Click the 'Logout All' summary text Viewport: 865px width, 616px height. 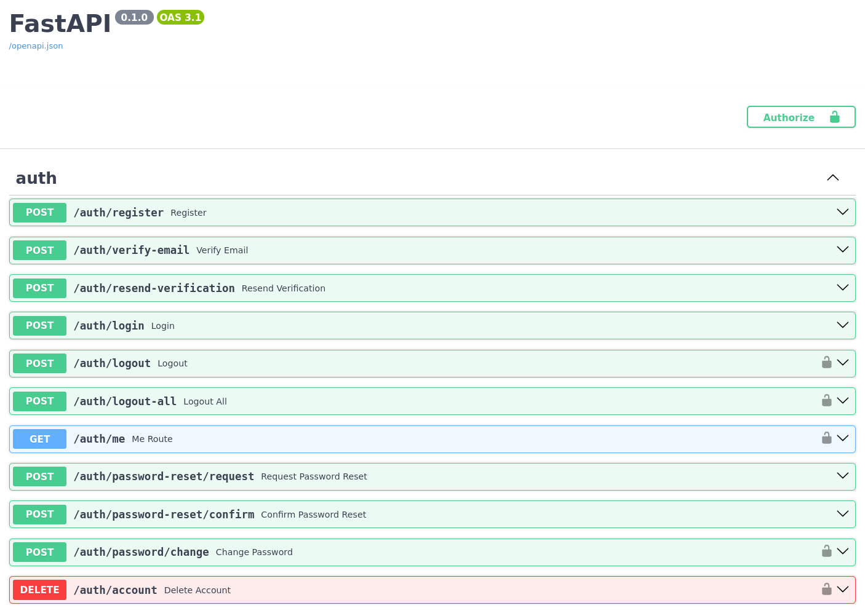(x=205, y=401)
